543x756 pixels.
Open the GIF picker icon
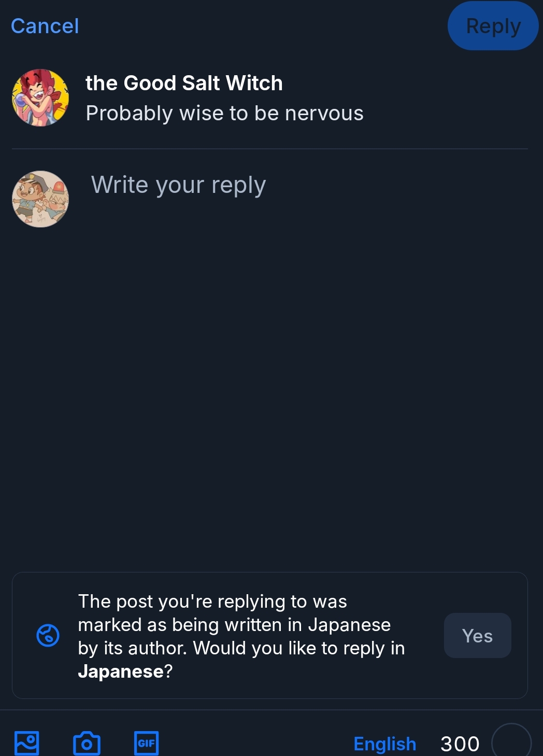(x=146, y=743)
